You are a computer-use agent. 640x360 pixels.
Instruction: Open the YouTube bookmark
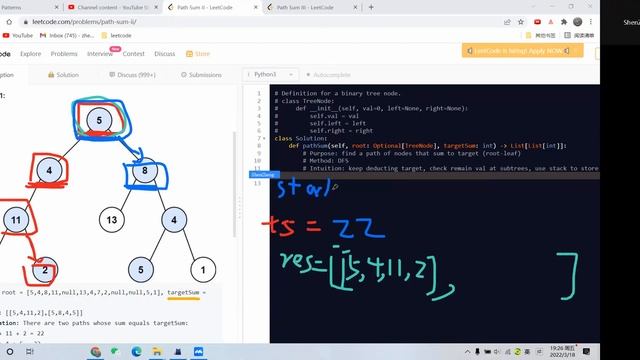tap(18, 36)
